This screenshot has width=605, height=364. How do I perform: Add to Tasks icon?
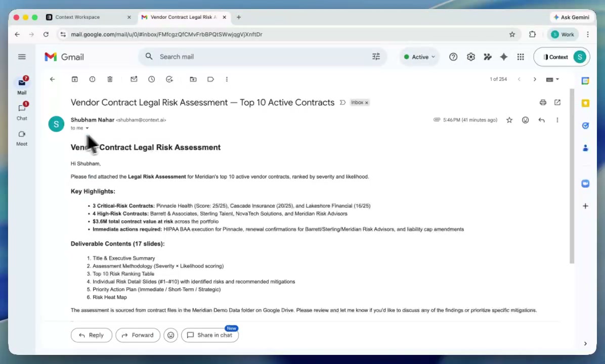pos(169,79)
